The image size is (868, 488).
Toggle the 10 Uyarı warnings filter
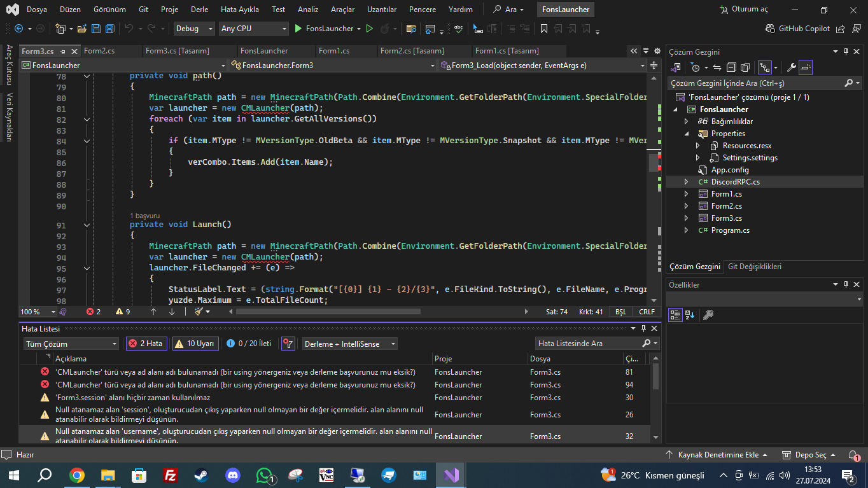pos(195,344)
